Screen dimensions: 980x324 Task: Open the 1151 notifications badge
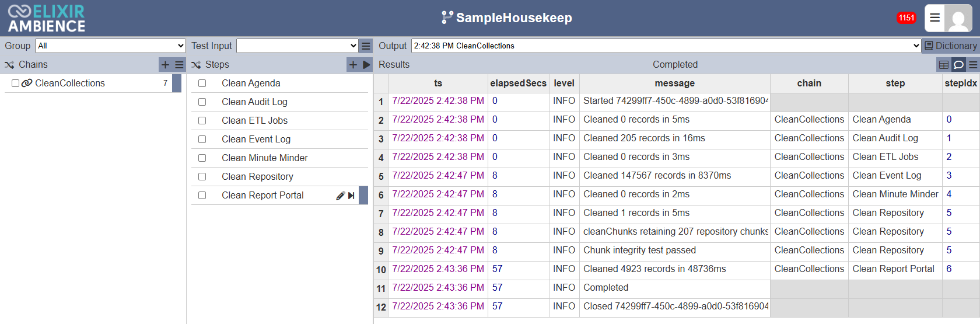point(907,18)
